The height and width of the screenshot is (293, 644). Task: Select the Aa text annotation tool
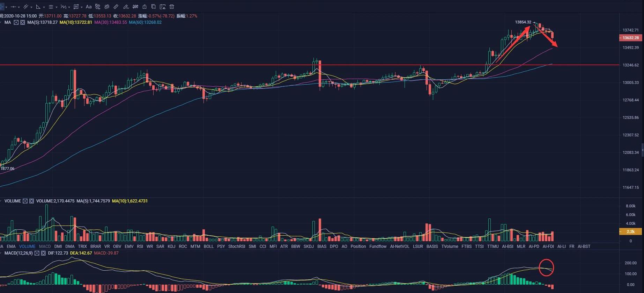89,7
